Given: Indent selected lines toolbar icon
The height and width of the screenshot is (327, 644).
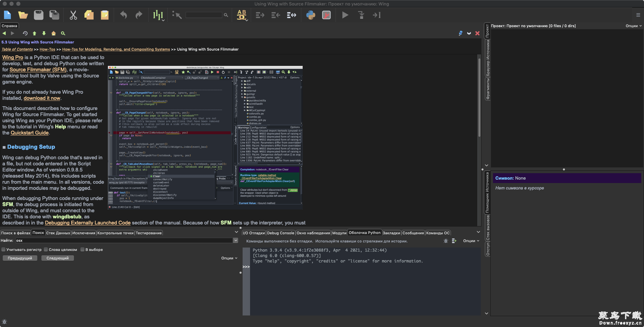Looking at the screenshot, I should coord(260,15).
